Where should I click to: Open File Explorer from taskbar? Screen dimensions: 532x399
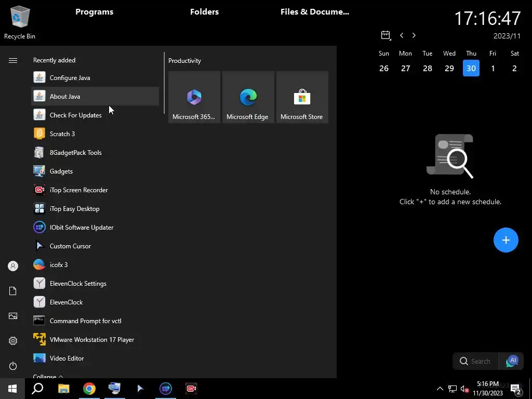click(x=63, y=389)
